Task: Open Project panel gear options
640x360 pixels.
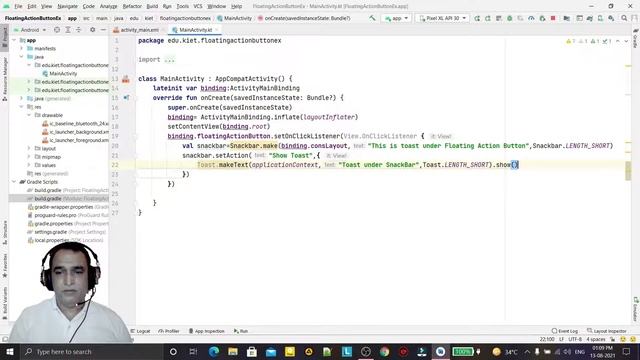Action: [93, 30]
